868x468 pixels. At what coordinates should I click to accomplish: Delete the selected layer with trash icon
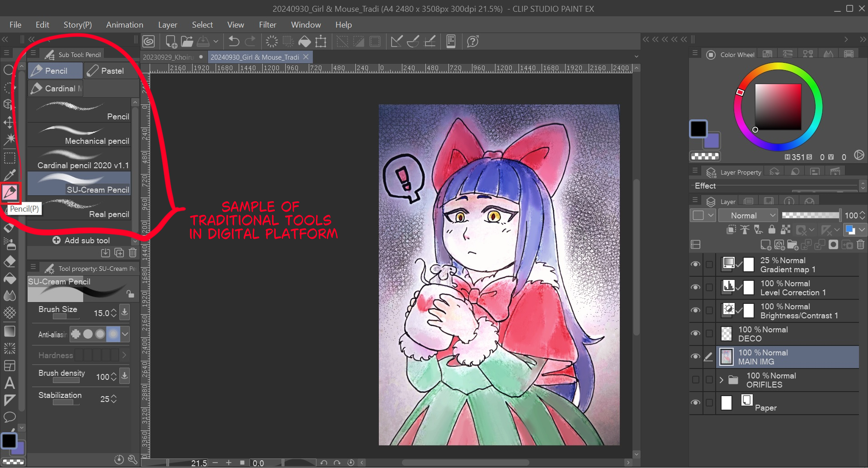860,245
